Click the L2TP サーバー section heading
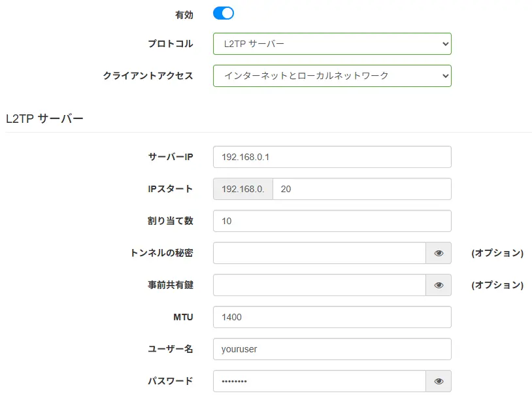Screen dimensions: 532x400 (x=44, y=119)
